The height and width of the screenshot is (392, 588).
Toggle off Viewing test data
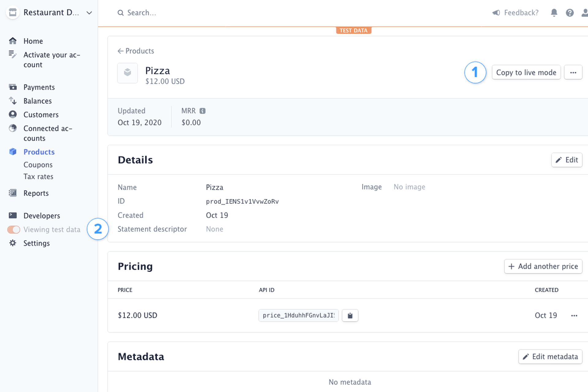coord(13,229)
